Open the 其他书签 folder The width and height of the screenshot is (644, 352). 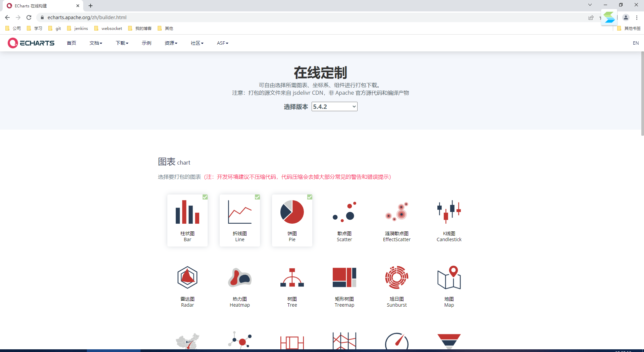coord(629,29)
